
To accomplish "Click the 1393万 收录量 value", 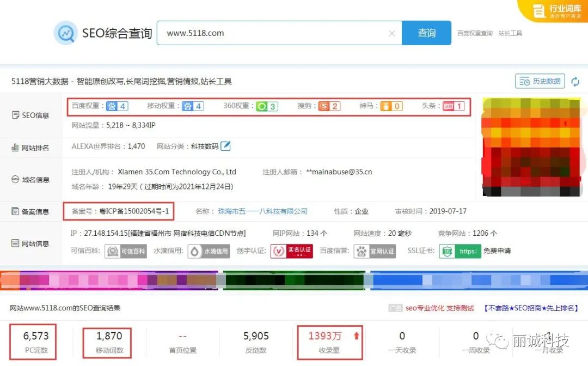I will click(x=324, y=336).
